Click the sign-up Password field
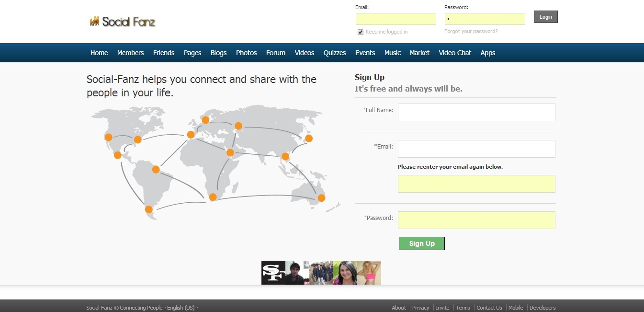 [476, 220]
